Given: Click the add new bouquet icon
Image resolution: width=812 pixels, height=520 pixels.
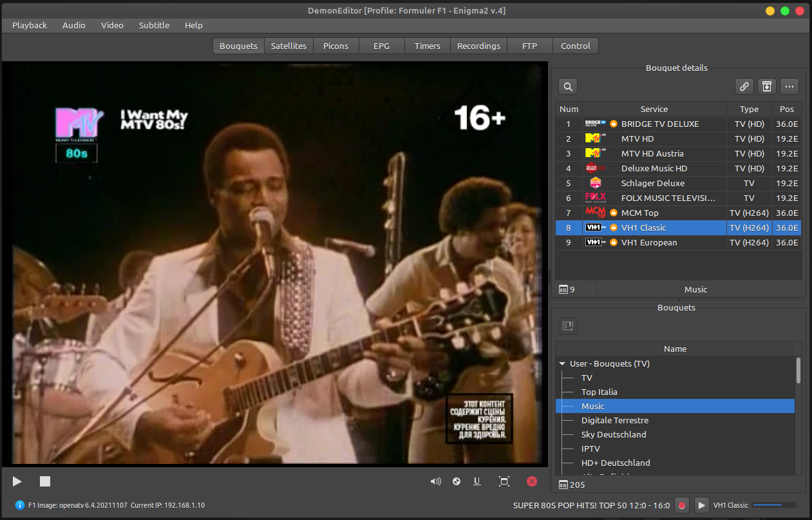Looking at the screenshot, I should click(x=567, y=326).
